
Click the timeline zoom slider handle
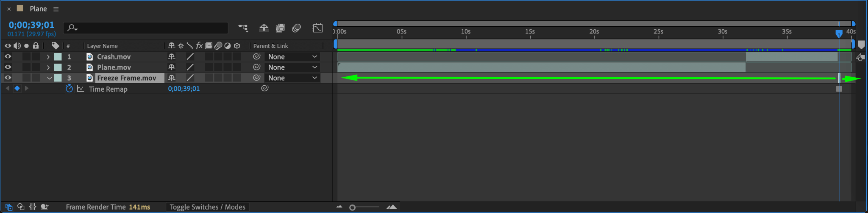352,207
